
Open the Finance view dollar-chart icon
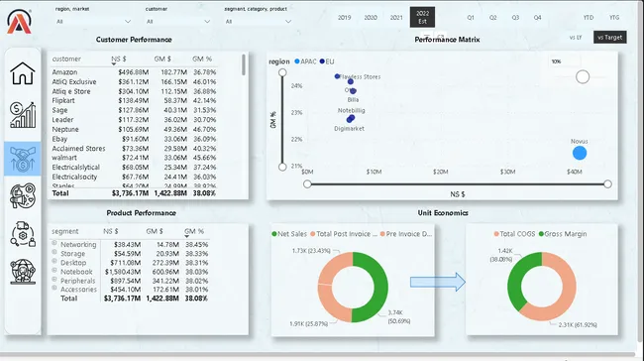tap(23, 115)
